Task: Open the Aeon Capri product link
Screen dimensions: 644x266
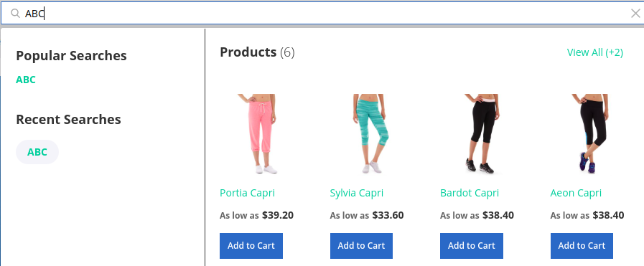Action: (x=576, y=193)
